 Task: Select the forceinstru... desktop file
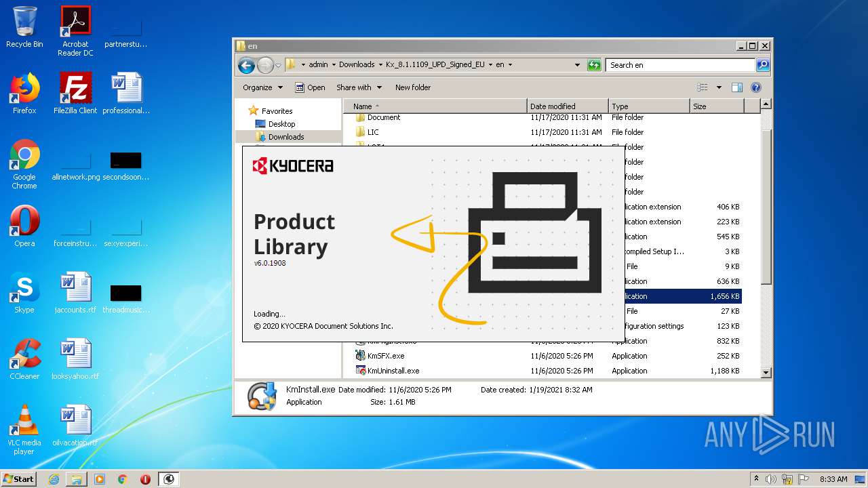pyautogui.click(x=75, y=230)
